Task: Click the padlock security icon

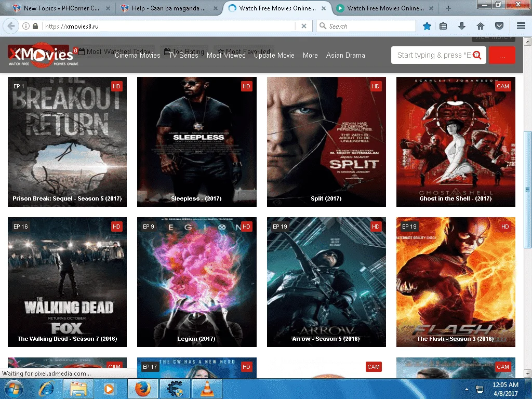Action: tap(35, 26)
